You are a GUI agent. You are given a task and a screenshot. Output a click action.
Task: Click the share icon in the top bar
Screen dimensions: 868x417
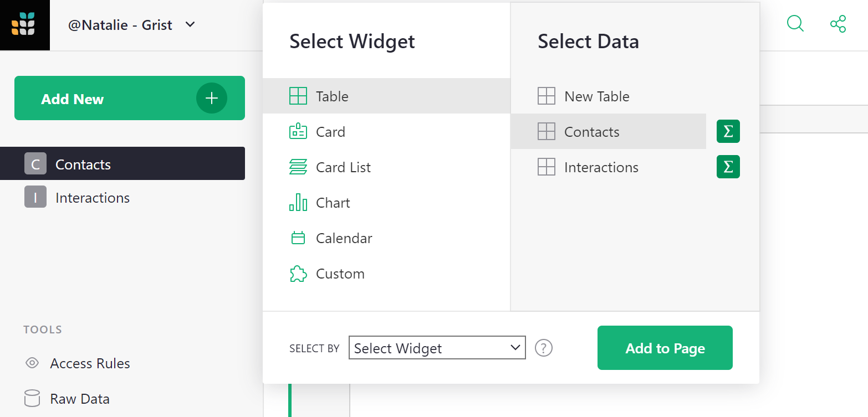coord(838,24)
